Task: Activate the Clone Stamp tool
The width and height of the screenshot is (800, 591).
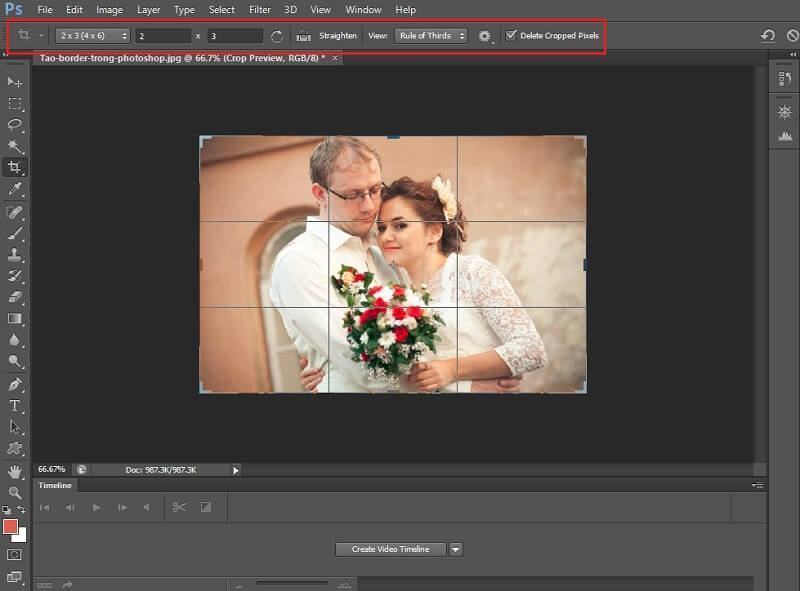Action: click(x=15, y=254)
